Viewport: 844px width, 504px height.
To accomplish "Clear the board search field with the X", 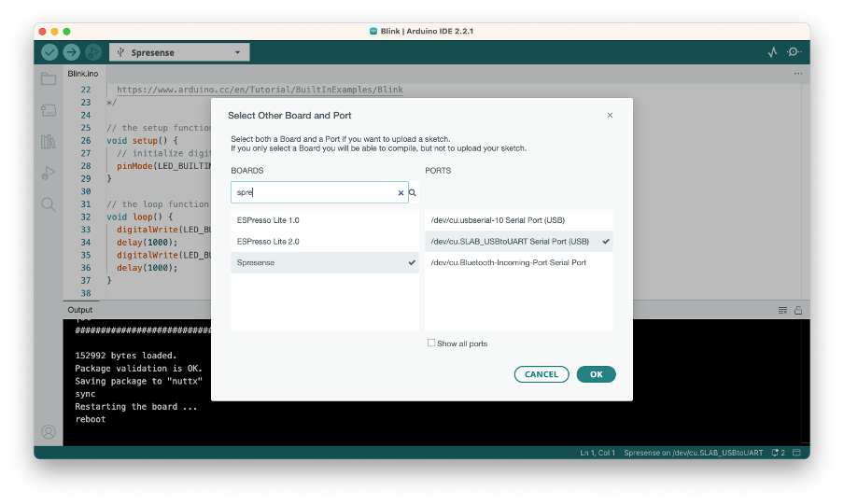I will coord(401,192).
